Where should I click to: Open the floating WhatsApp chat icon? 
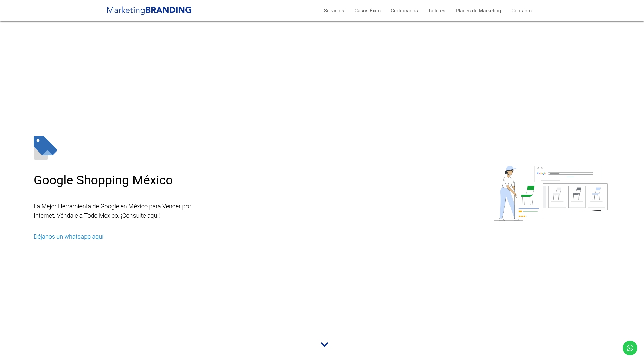coord(630,348)
